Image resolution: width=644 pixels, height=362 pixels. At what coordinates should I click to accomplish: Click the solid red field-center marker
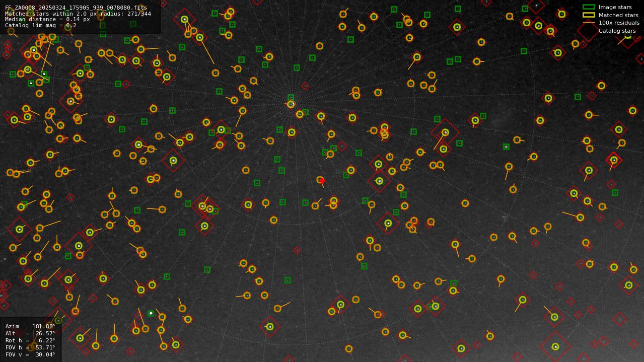322,181
